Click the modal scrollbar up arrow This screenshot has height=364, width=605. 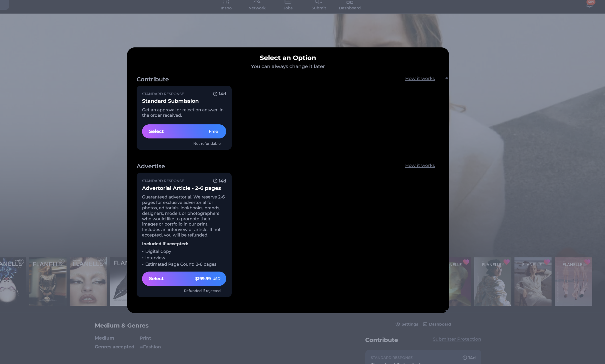[x=447, y=78]
